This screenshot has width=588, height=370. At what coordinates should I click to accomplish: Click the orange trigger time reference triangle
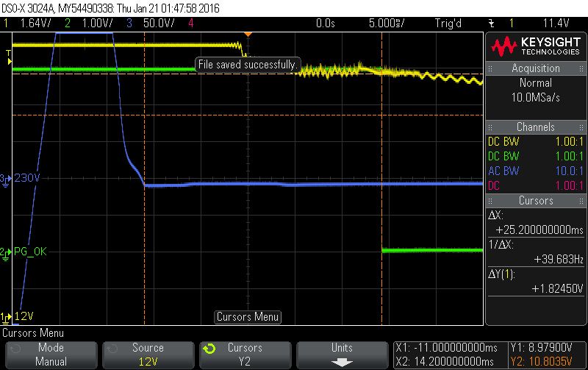coord(248,34)
